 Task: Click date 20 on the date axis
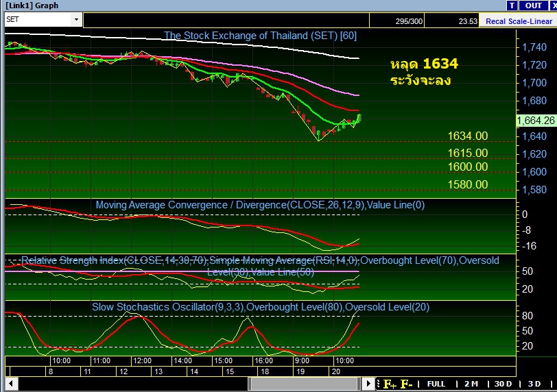[335, 371]
